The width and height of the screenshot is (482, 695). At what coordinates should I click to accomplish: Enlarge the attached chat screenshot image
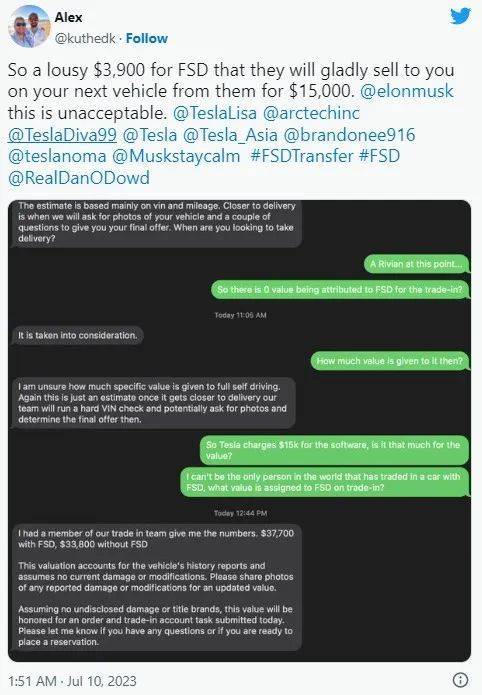click(239, 431)
